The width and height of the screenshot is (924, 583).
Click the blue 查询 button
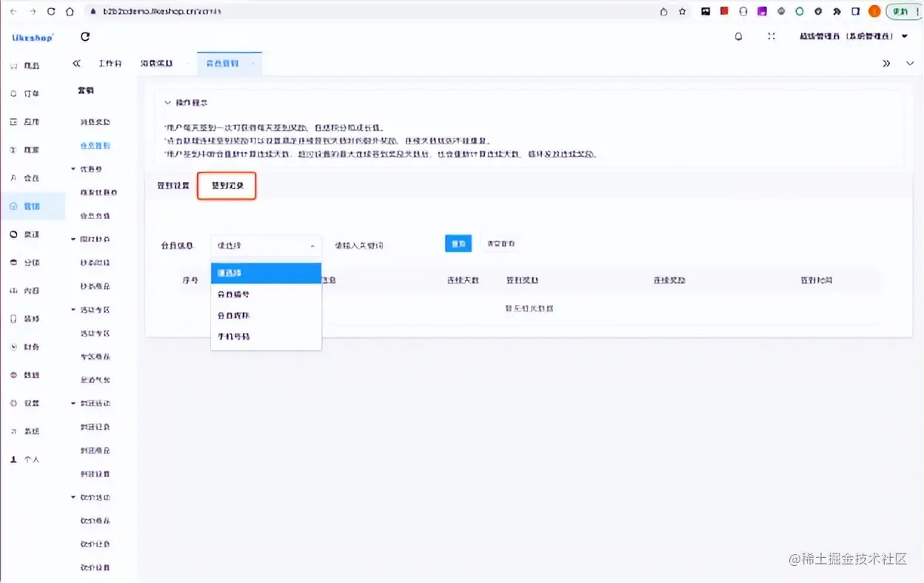pos(458,243)
